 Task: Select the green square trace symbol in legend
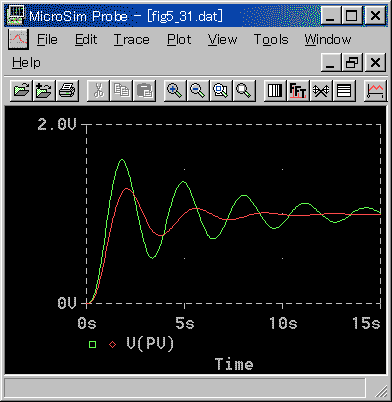click(92, 344)
